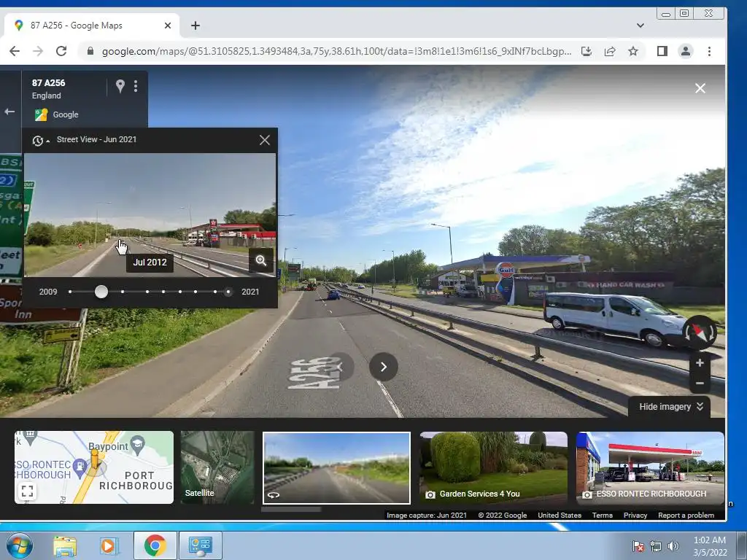Open the United States region link
Image resolution: width=747 pixels, height=560 pixels.
[560, 516]
